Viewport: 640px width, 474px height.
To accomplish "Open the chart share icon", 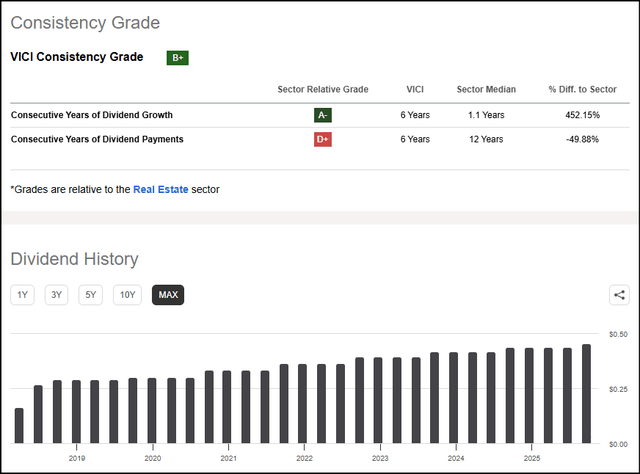I will point(619,295).
